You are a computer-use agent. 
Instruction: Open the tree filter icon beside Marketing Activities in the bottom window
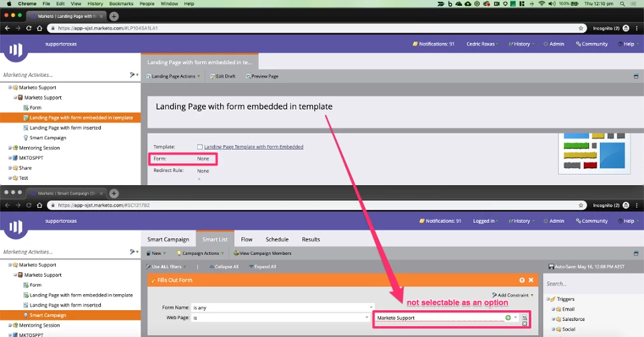tap(134, 251)
